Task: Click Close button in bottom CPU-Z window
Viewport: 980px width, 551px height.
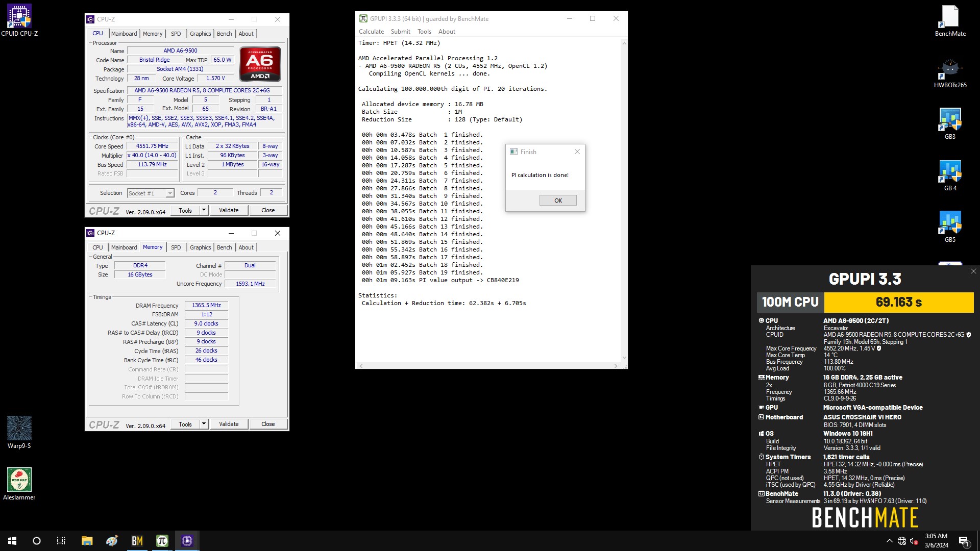Action: tap(268, 424)
